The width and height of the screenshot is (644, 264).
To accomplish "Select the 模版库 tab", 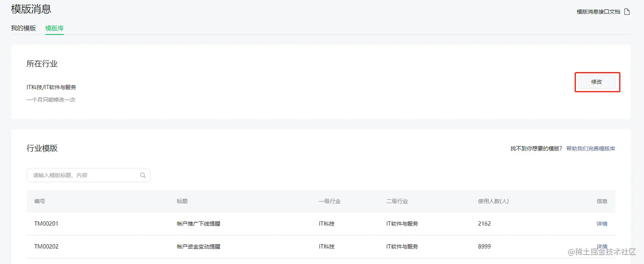I will [x=55, y=28].
